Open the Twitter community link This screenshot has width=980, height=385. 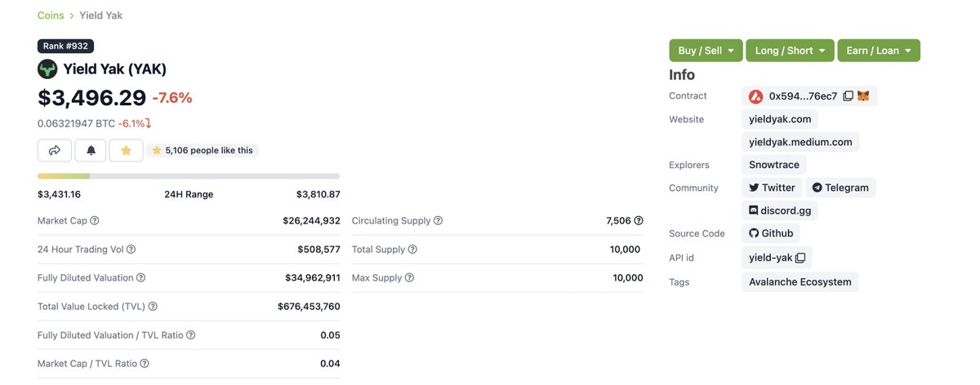click(x=772, y=188)
